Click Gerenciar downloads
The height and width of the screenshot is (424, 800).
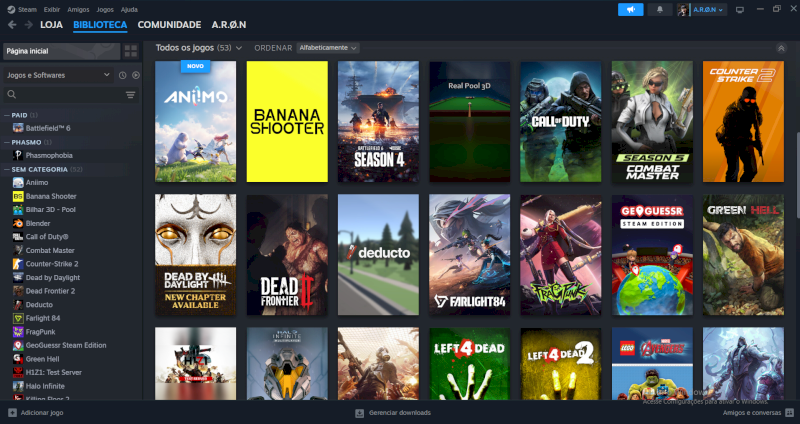(x=400, y=413)
